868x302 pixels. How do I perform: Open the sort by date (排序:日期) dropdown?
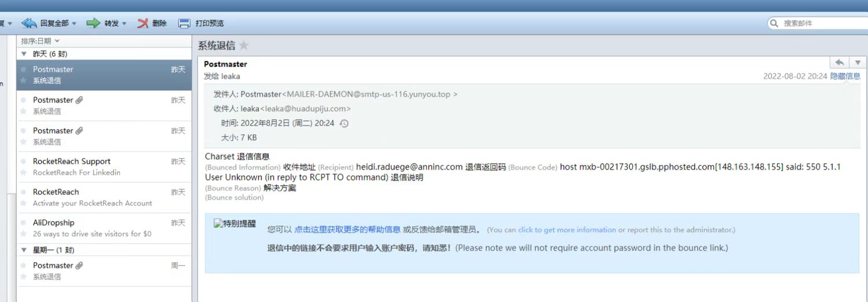[x=40, y=41]
